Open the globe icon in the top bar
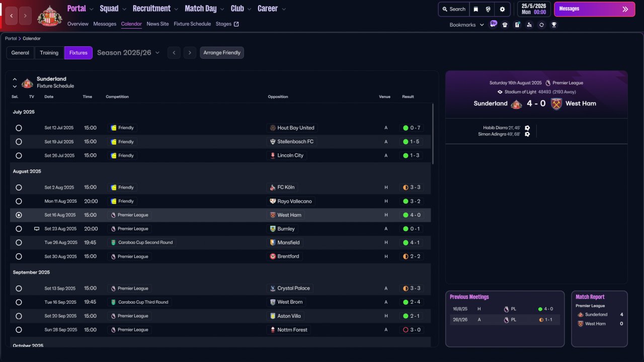 point(488,9)
